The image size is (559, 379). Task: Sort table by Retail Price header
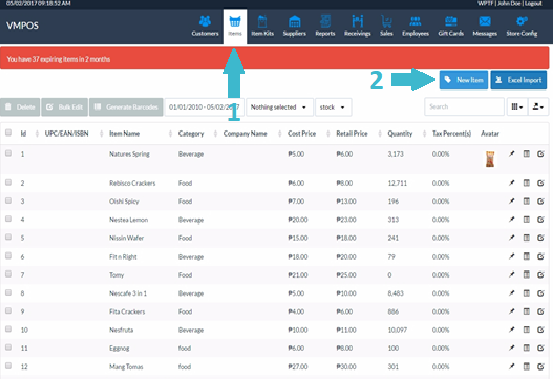point(352,134)
